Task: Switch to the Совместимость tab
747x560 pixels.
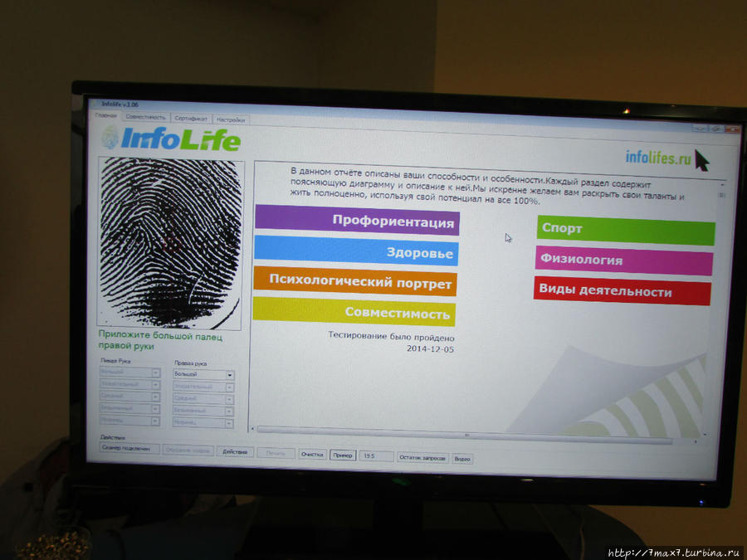Action: 145,117
